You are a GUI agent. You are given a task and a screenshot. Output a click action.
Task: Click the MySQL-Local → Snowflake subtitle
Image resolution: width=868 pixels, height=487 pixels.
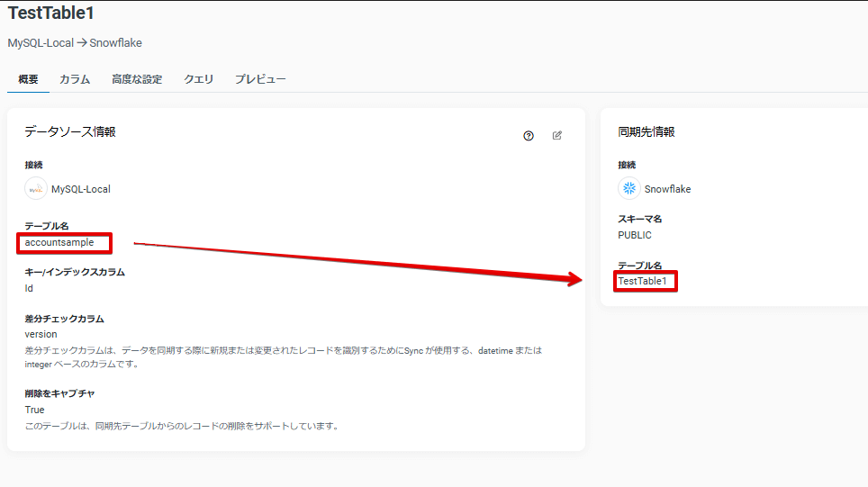click(75, 43)
